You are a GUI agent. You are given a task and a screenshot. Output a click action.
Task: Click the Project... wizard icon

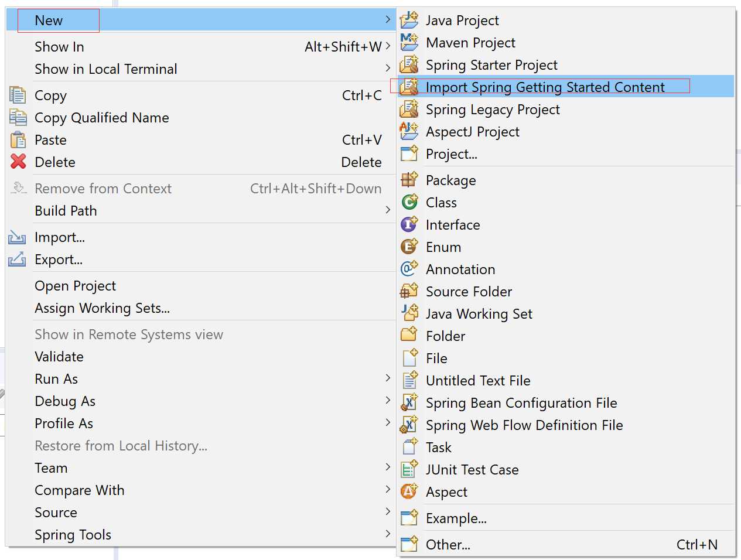point(409,153)
